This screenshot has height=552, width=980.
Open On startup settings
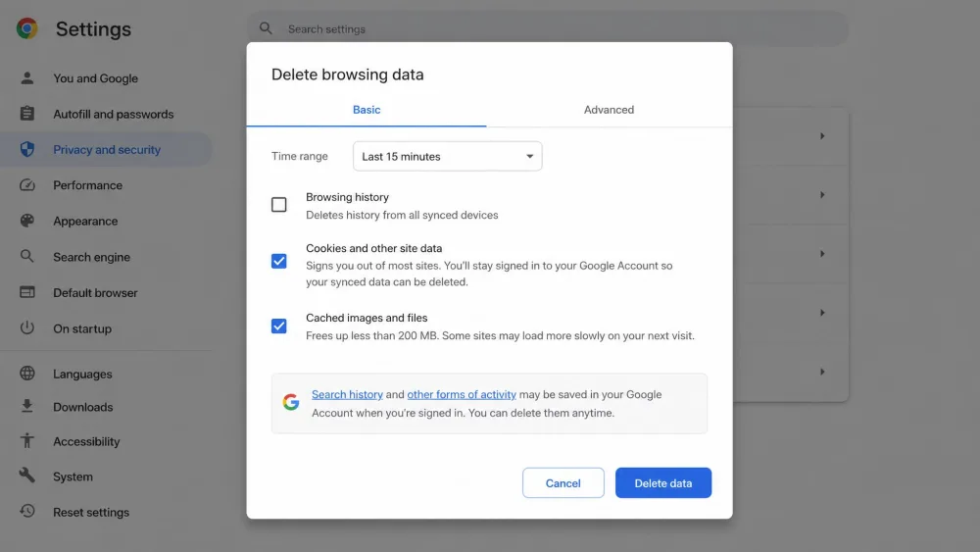(82, 328)
